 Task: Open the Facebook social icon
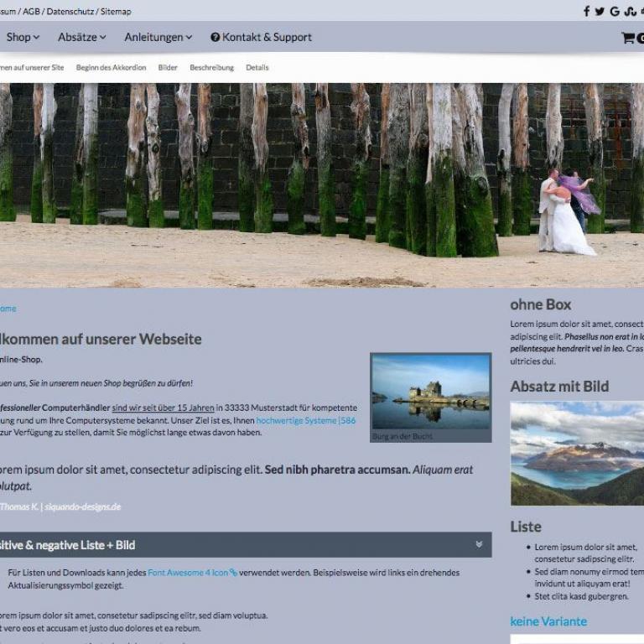tap(587, 12)
